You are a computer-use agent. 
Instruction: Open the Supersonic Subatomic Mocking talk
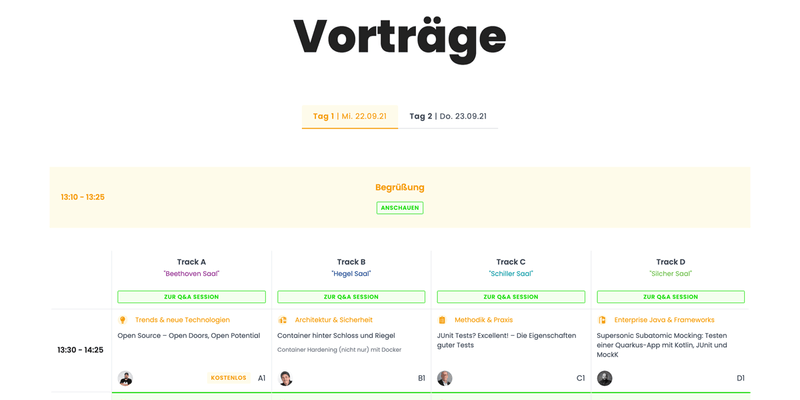(x=662, y=345)
